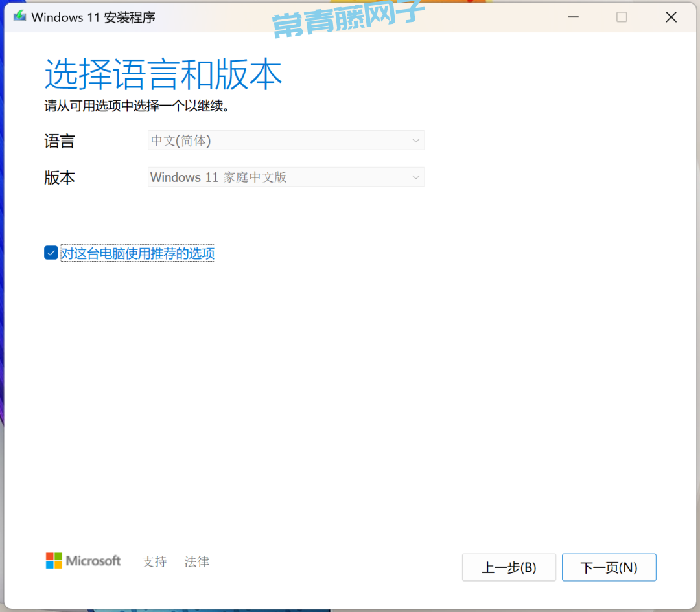The height and width of the screenshot is (612, 700).
Task: Click the 版本 field label
Action: [60, 178]
